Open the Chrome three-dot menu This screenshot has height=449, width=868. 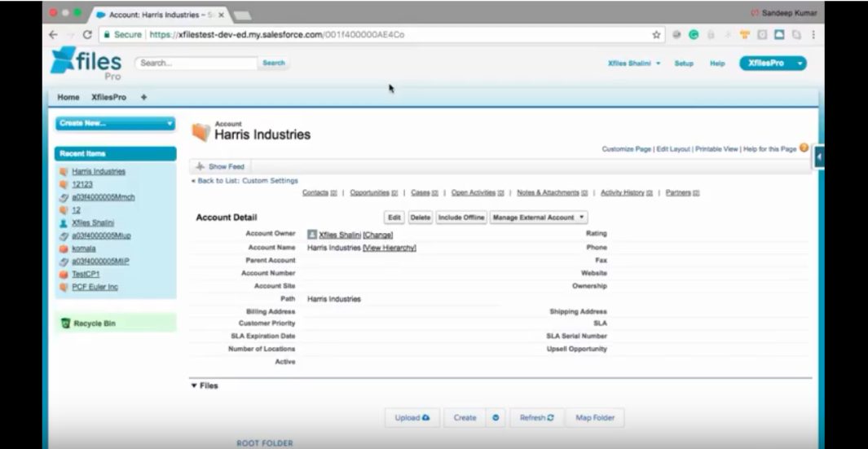point(813,34)
